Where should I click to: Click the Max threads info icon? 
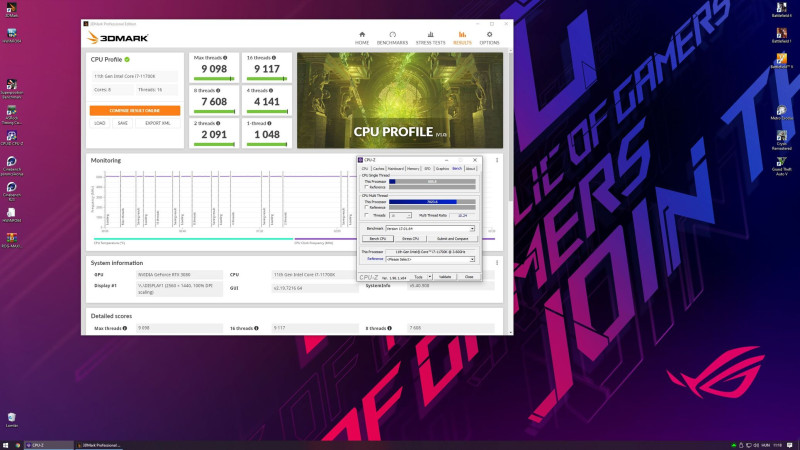225,58
